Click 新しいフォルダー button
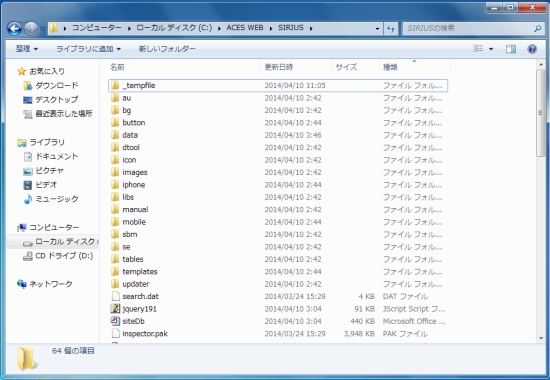The width and height of the screenshot is (550, 380). pos(167,49)
